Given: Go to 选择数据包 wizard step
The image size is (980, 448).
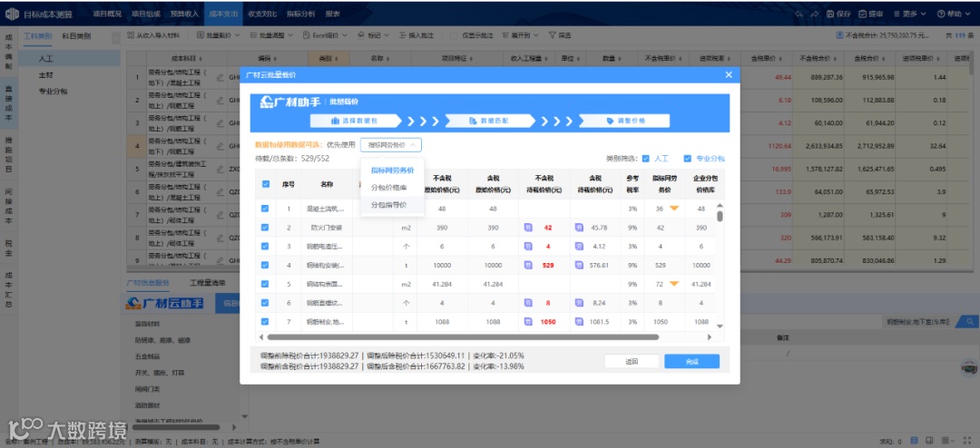Looking at the screenshot, I should pos(356,121).
